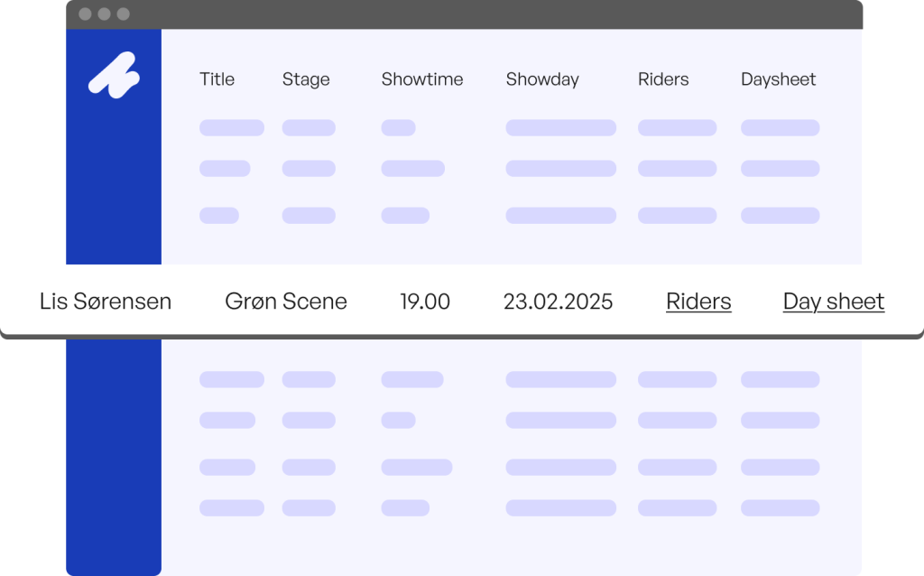This screenshot has height=576, width=924.
Task: Click the Grøn Scene stage cell
Action: click(x=286, y=302)
